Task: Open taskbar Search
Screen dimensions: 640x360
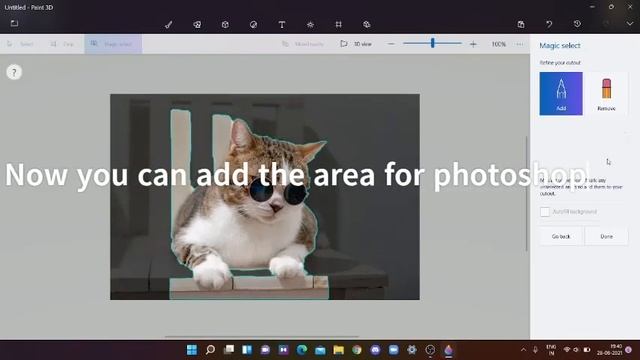Action: 210,350
